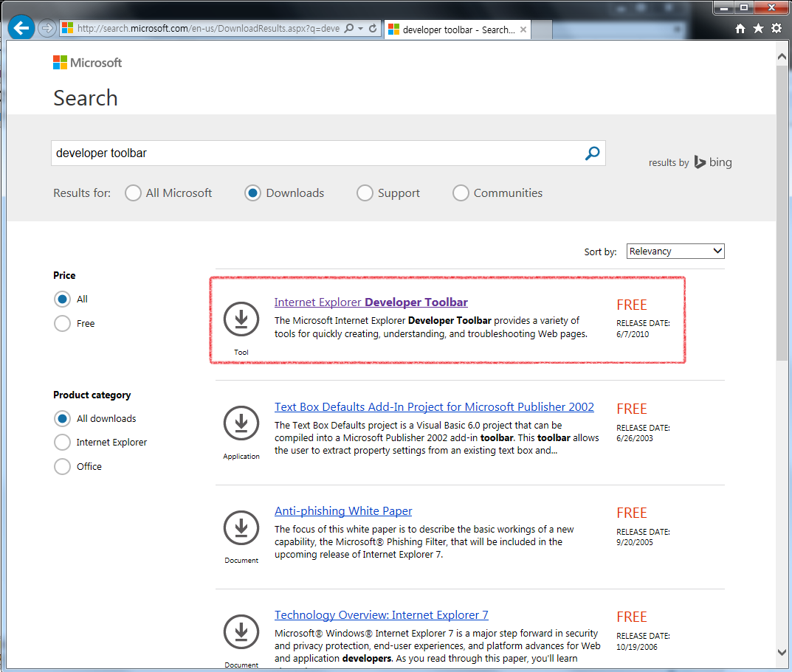The image size is (792, 672).
Task: Open Internet Explorer Developer Toolbar link
Action: [371, 302]
